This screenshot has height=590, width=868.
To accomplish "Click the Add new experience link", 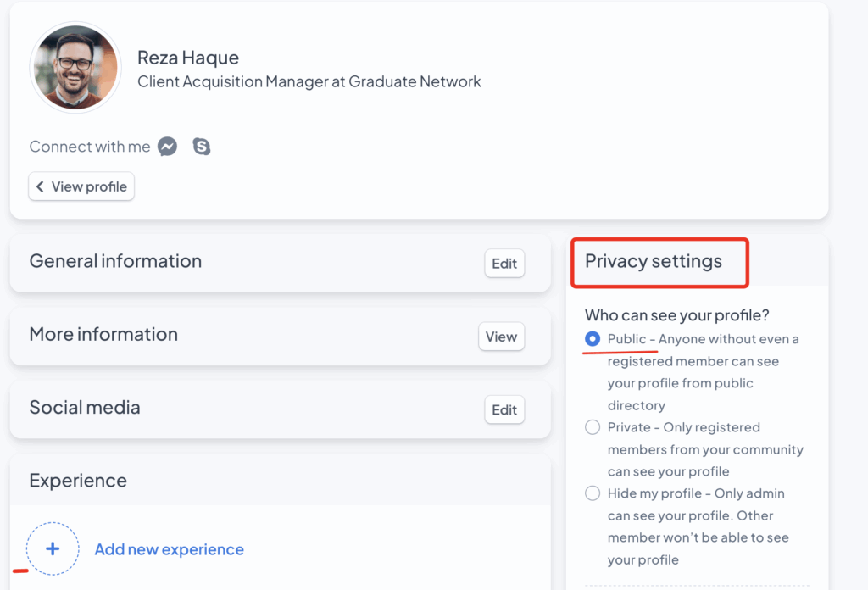I will point(169,549).
